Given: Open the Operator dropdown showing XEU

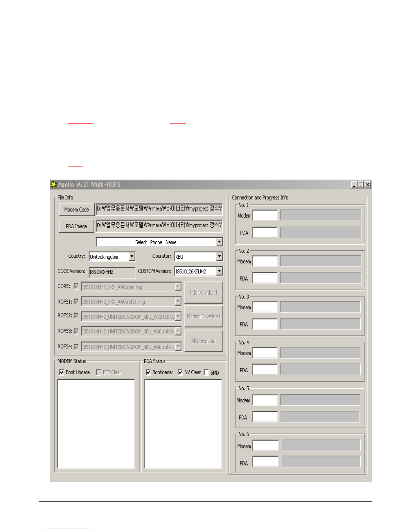Looking at the screenshot, I should (x=219, y=257).
